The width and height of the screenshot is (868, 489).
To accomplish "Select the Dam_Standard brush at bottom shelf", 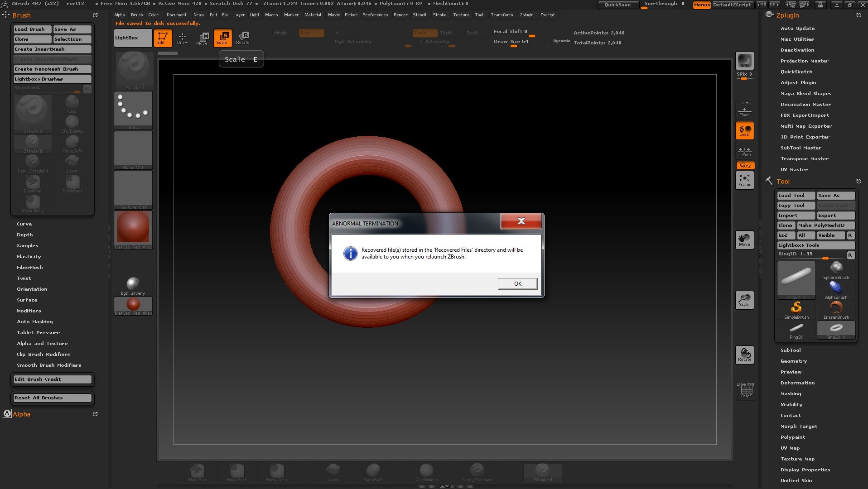I will pos(477,472).
